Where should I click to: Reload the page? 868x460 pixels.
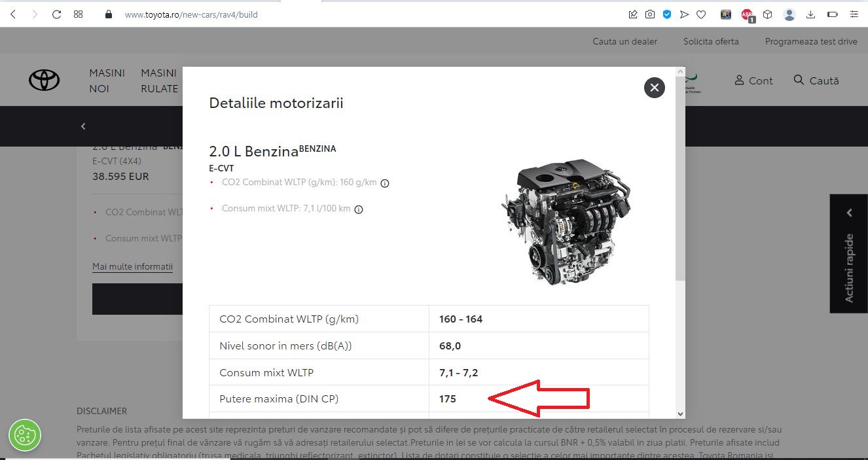(56, 14)
